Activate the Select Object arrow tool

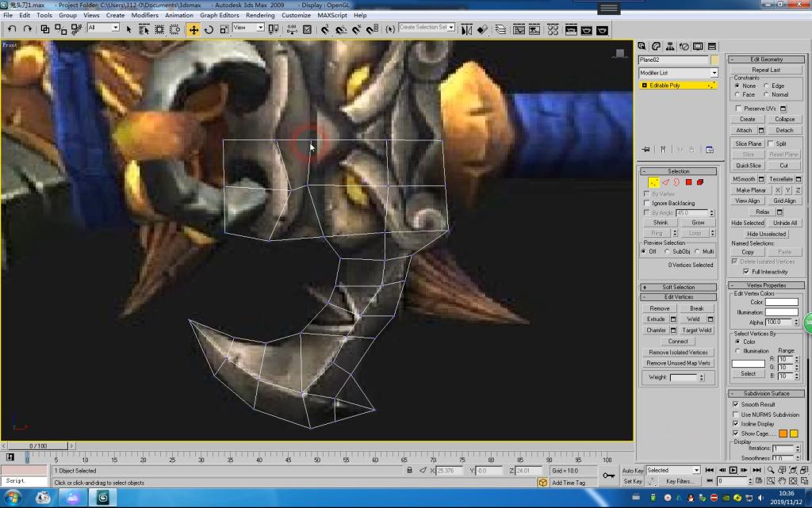129,29
